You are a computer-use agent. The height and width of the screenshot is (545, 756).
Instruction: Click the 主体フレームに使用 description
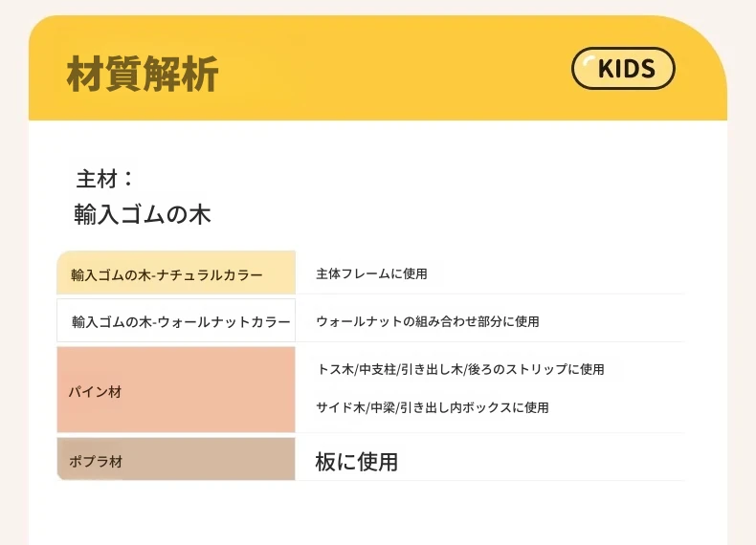tap(371, 273)
